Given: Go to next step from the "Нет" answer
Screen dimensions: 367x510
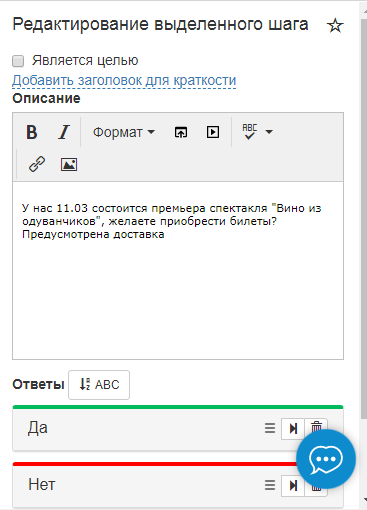Looking at the screenshot, I should click(x=293, y=486).
